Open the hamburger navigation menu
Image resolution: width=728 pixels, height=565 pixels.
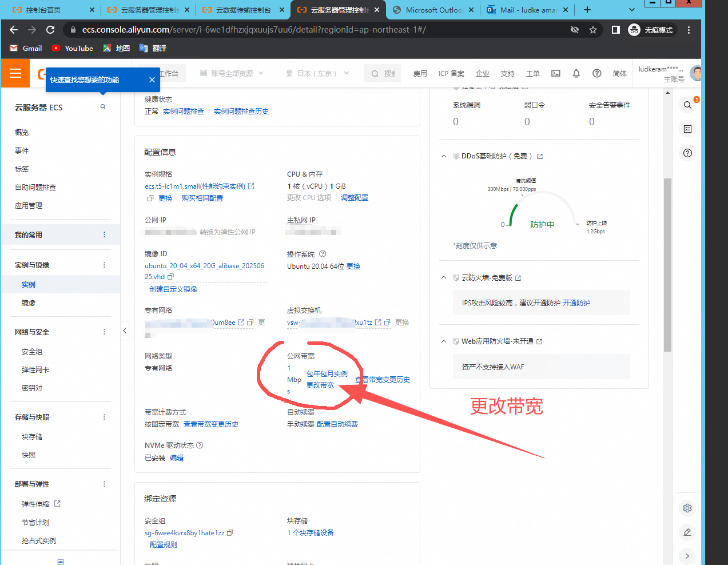tap(15, 73)
